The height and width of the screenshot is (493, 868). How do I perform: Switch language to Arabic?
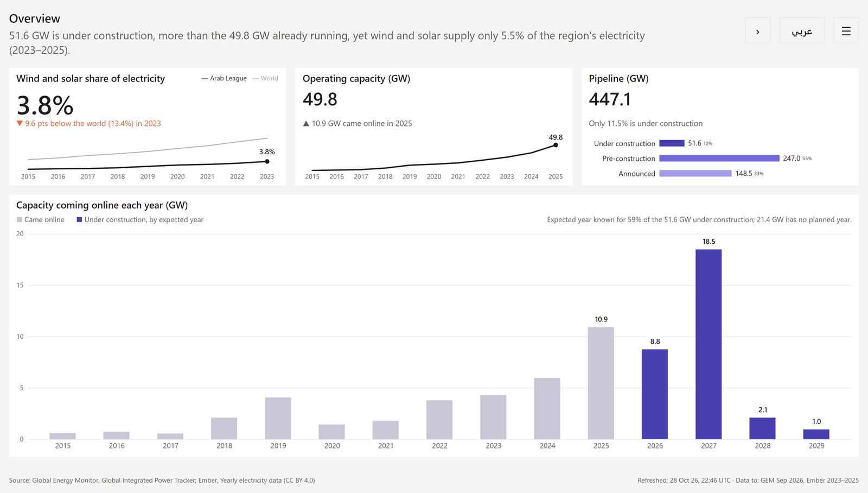802,31
